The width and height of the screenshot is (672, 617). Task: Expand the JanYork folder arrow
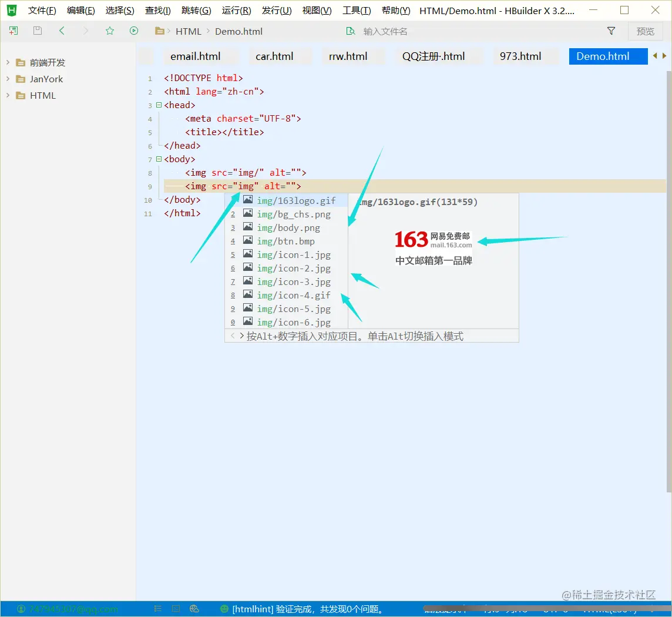(x=8, y=79)
